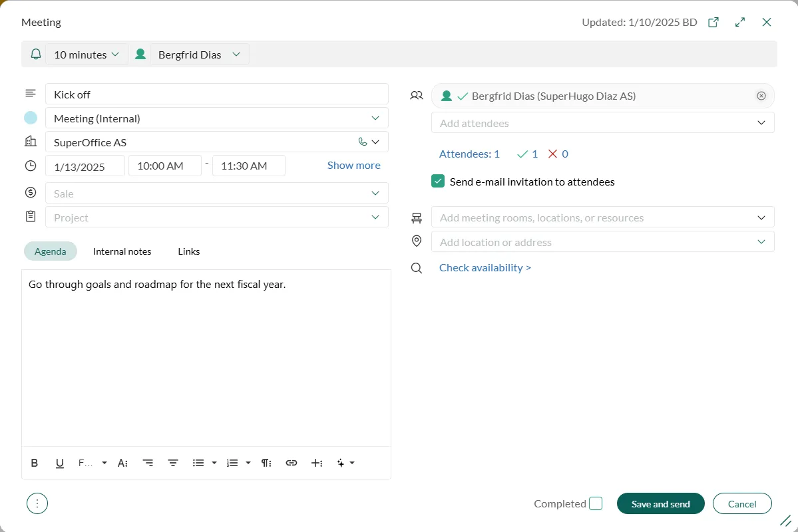
Task: Open the Links tab
Action: 189,251
